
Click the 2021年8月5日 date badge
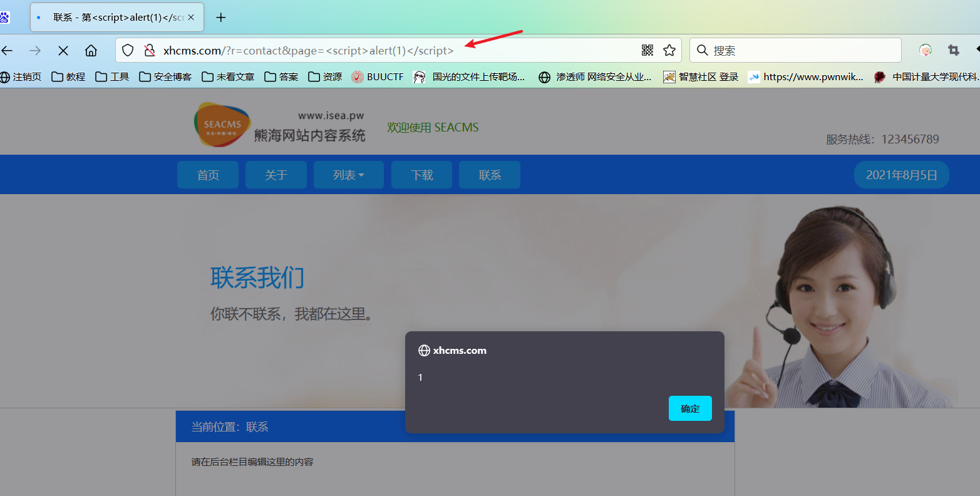click(902, 175)
